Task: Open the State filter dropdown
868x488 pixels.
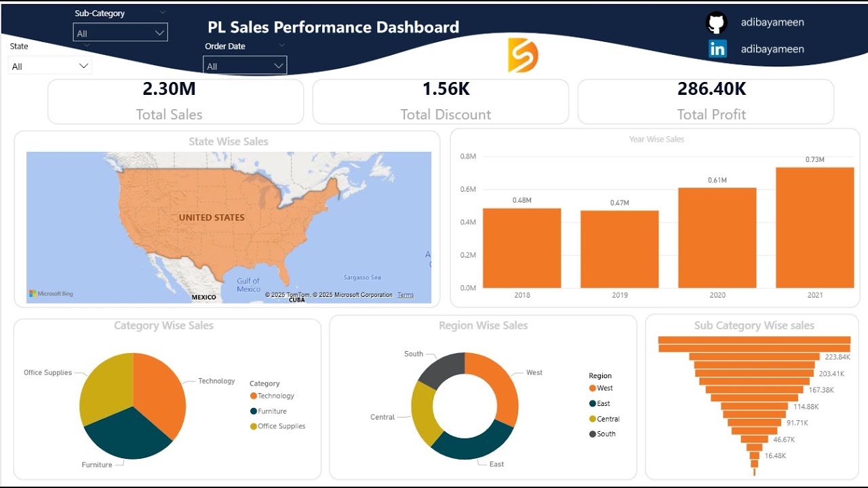Action: [x=50, y=66]
